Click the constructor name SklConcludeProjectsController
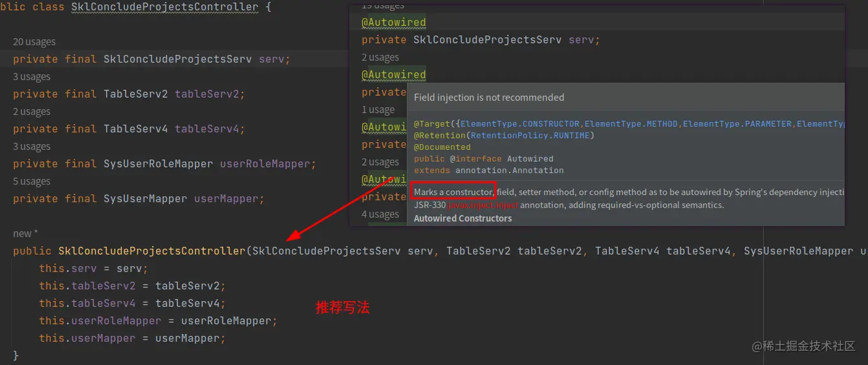This screenshot has width=868, height=365. pyautogui.click(x=152, y=251)
